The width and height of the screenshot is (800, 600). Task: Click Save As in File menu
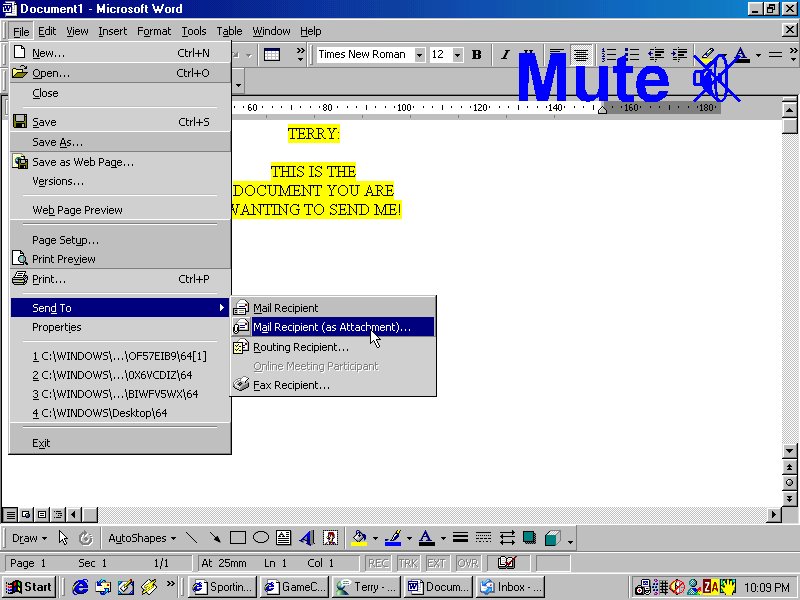pyautogui.click(x=120, y=142)
